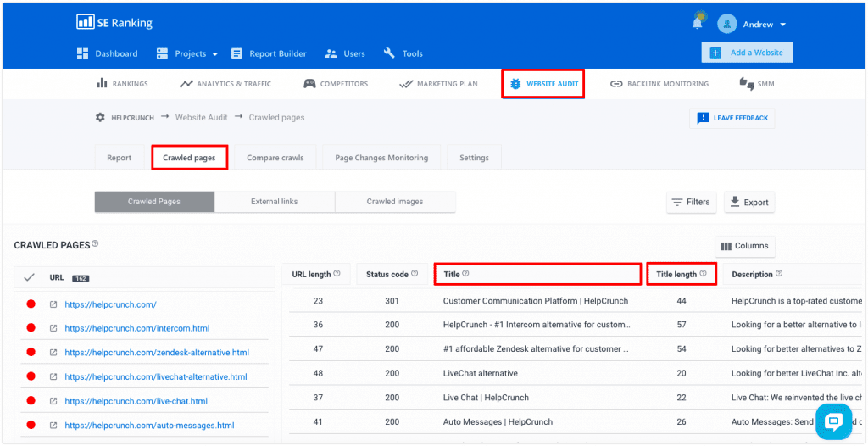The width and height of the screenshot is (868, 446).
Task: Switch to External links segment
Action: tap(275, 202)
